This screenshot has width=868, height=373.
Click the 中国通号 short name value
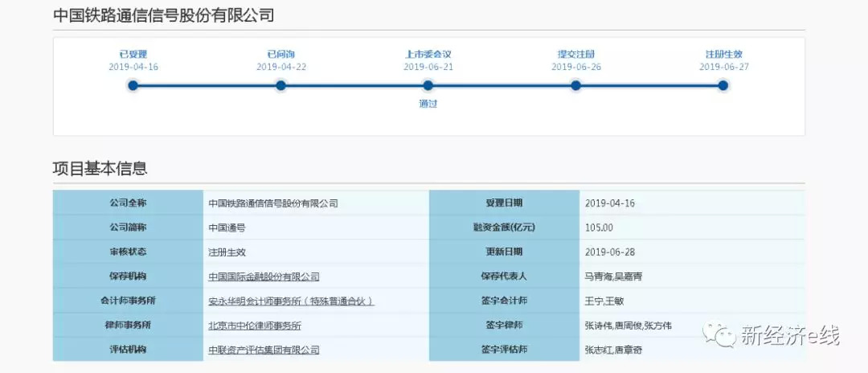click(227, 227)
